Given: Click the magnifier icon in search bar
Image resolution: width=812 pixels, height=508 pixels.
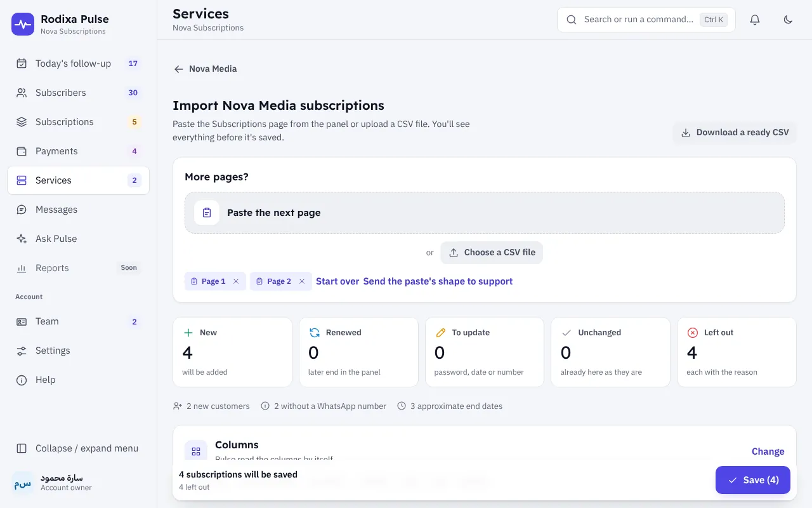Looking at the screenshot, I should tap(572, 20).
